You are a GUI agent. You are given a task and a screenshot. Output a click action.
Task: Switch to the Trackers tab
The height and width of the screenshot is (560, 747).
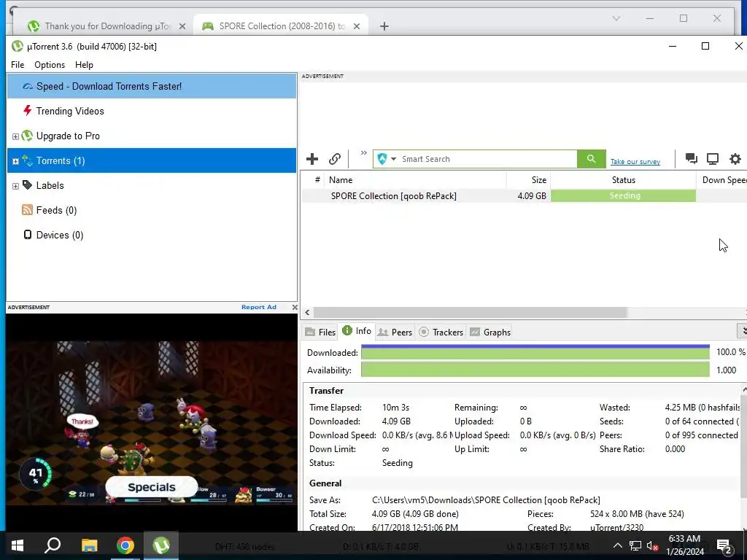441,332
